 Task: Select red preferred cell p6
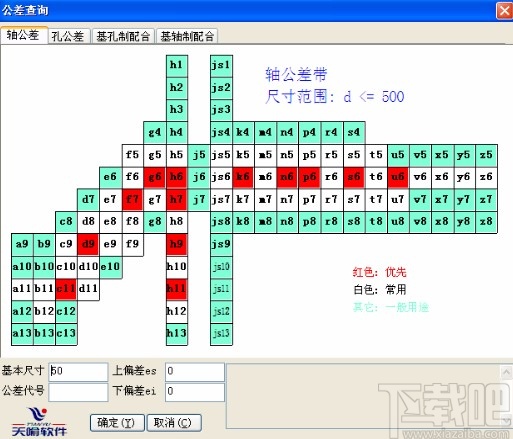click(x=310, y=177)
